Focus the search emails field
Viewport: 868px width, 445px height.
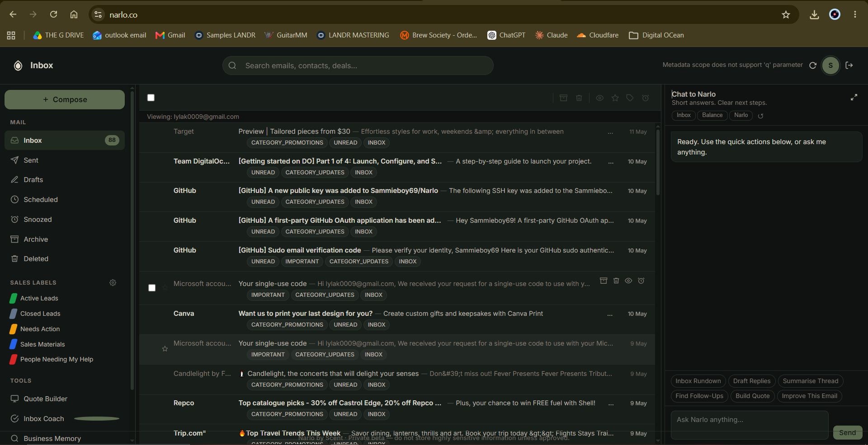click(358, 66)
